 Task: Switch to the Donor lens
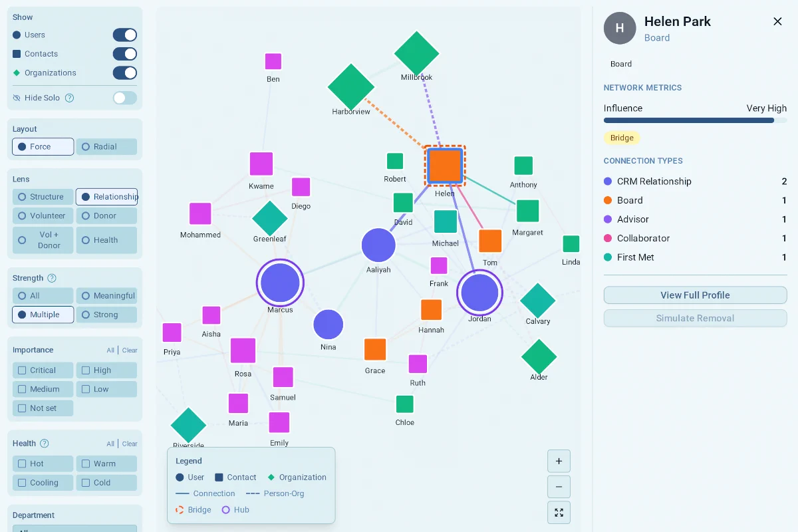tap(106, 215)
